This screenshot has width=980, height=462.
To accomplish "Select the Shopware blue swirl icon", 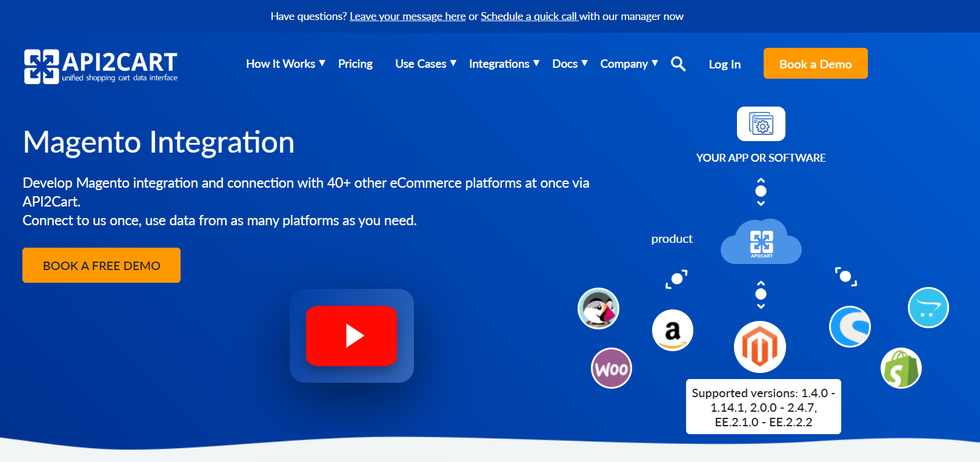I will tap(850, 327).
